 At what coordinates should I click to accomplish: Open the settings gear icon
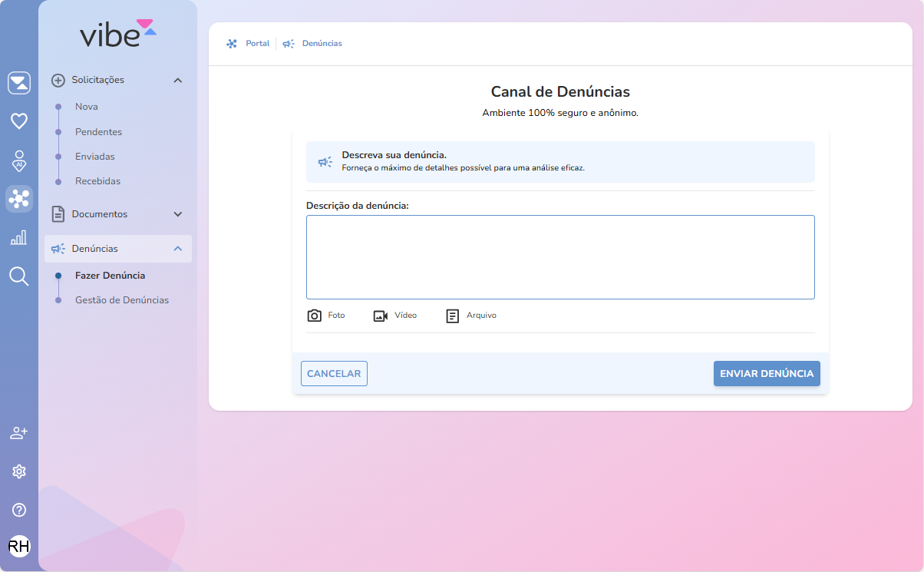pyautogui.click(x=19, y=471)
